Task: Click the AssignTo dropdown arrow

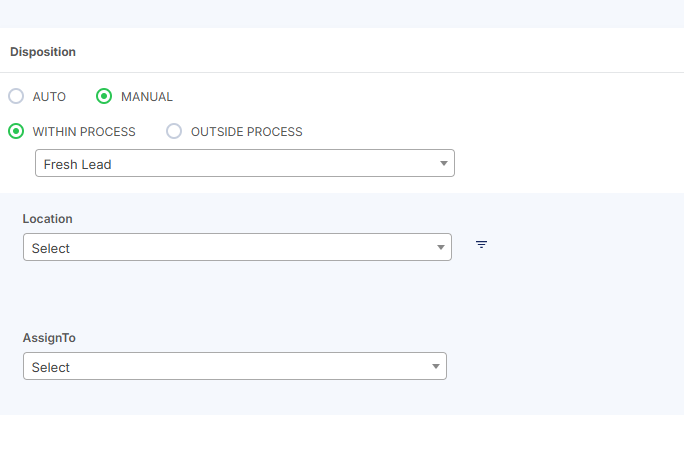Action: 435,367
